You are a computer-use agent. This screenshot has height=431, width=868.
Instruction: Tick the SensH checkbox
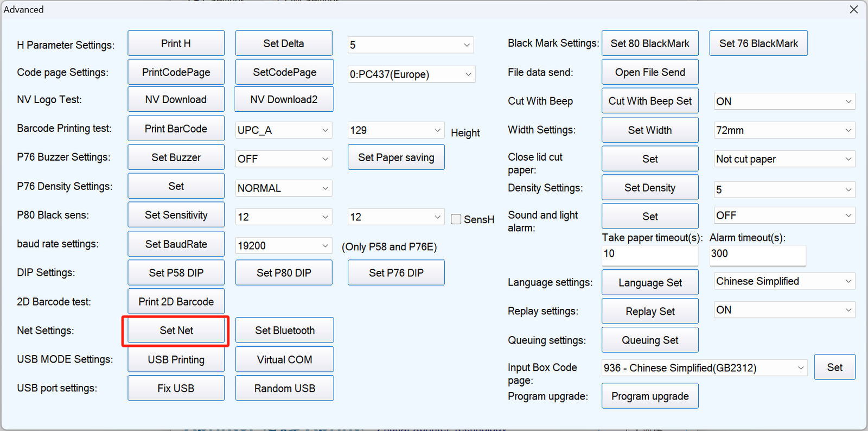click(x=456, y=219)
